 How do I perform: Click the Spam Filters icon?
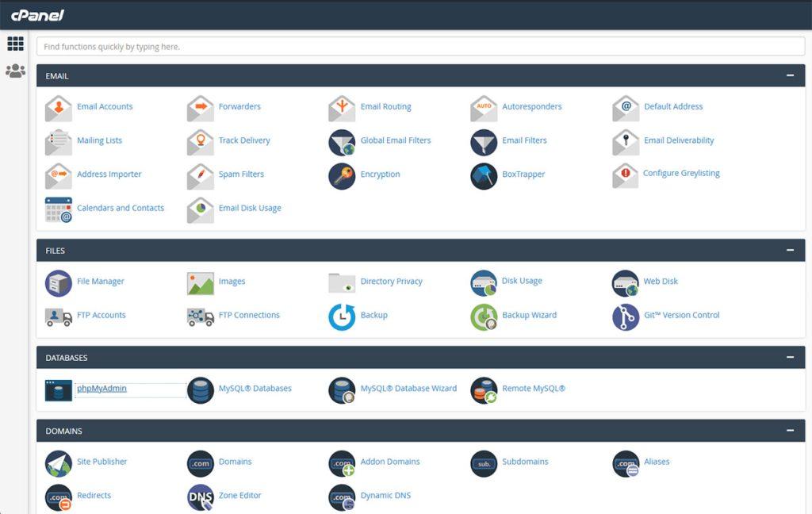coord(201,175)
